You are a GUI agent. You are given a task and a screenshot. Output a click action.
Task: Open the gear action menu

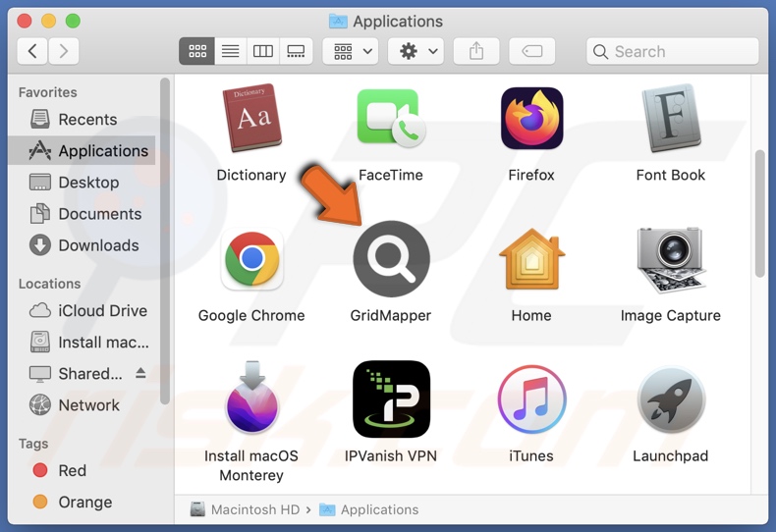(x=416, y=51)
